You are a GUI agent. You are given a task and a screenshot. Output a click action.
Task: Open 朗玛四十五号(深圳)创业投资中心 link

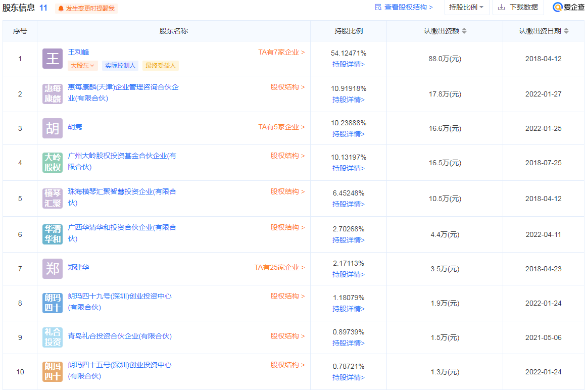pyautogui.click(x=120, y=370)
